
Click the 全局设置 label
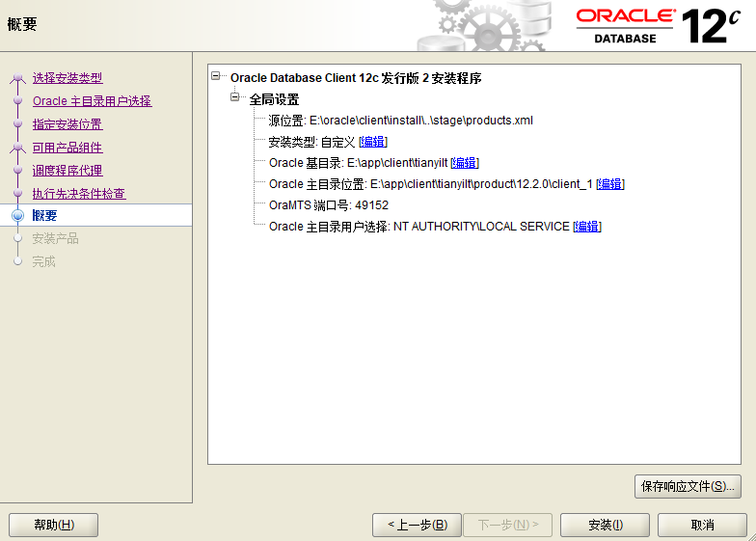[x=274, y=99]
